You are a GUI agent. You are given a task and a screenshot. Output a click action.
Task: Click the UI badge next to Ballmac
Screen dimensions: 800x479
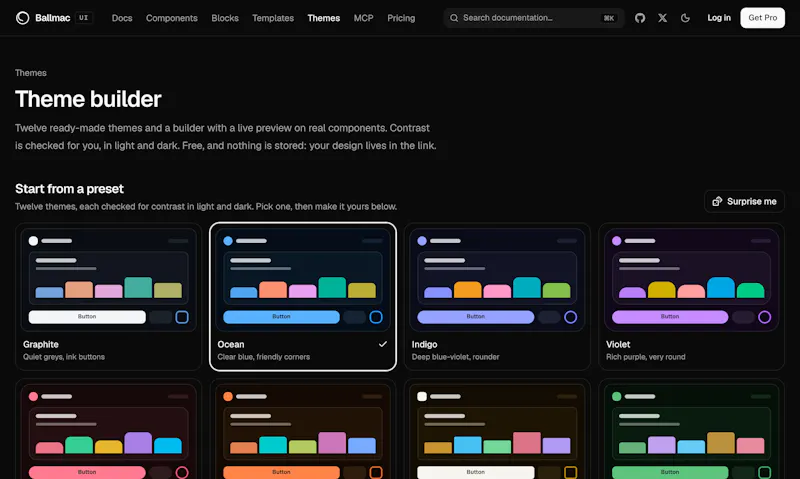pos(84,18)
